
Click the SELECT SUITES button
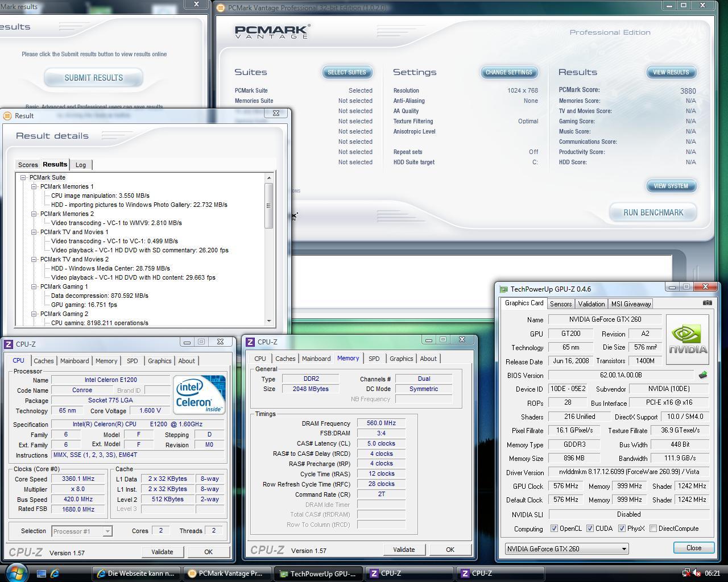click(x=346, y=72)
